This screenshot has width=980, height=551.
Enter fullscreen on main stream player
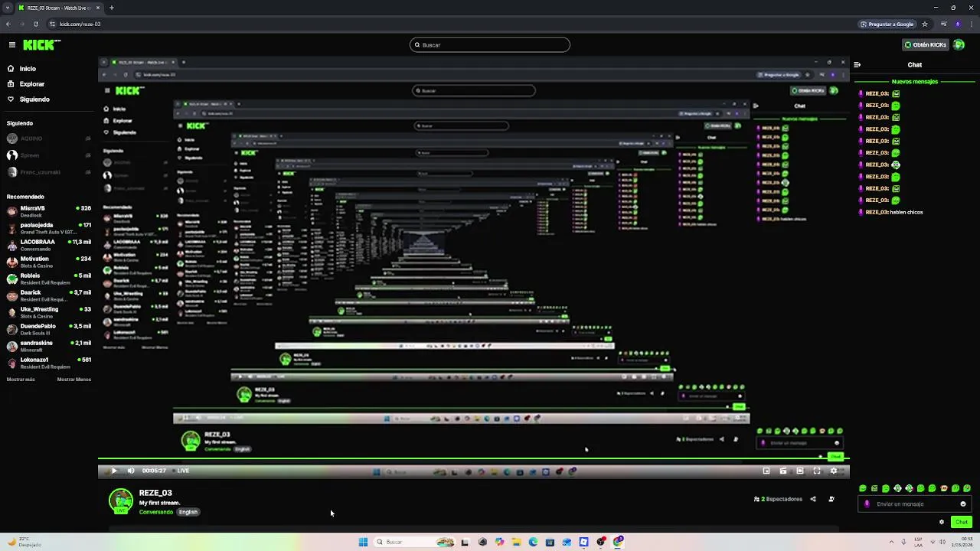[x=817, y=471]
